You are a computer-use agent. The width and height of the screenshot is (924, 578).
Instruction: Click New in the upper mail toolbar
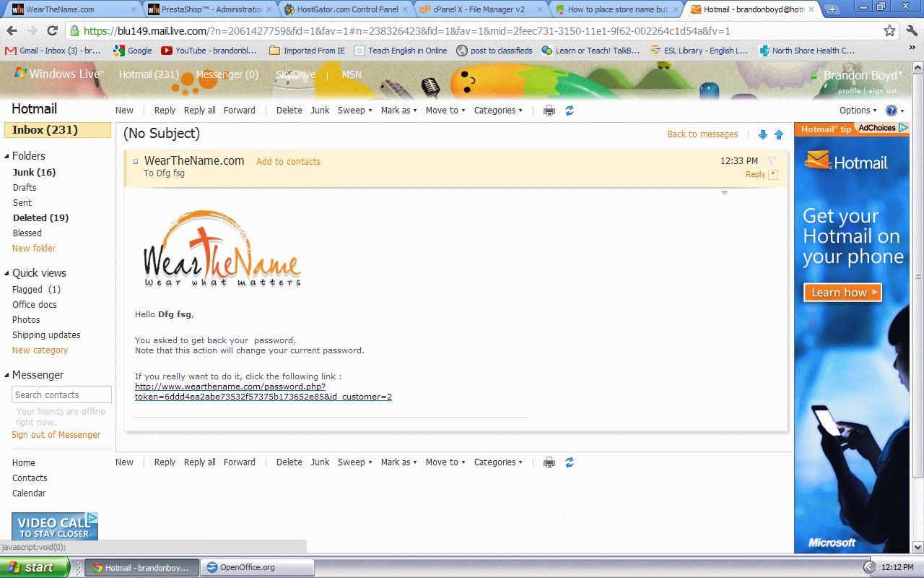pos(124,111)
